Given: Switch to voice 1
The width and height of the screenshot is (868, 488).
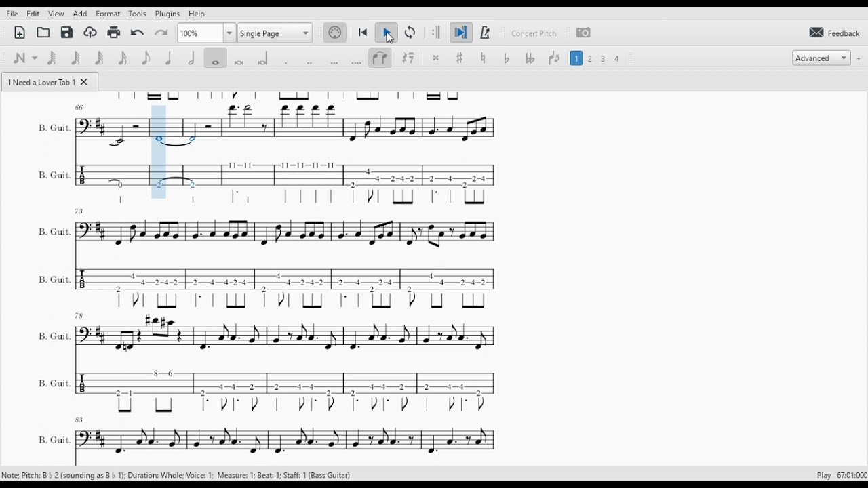Looking at the screenshot, I should [x=576, y=58].
